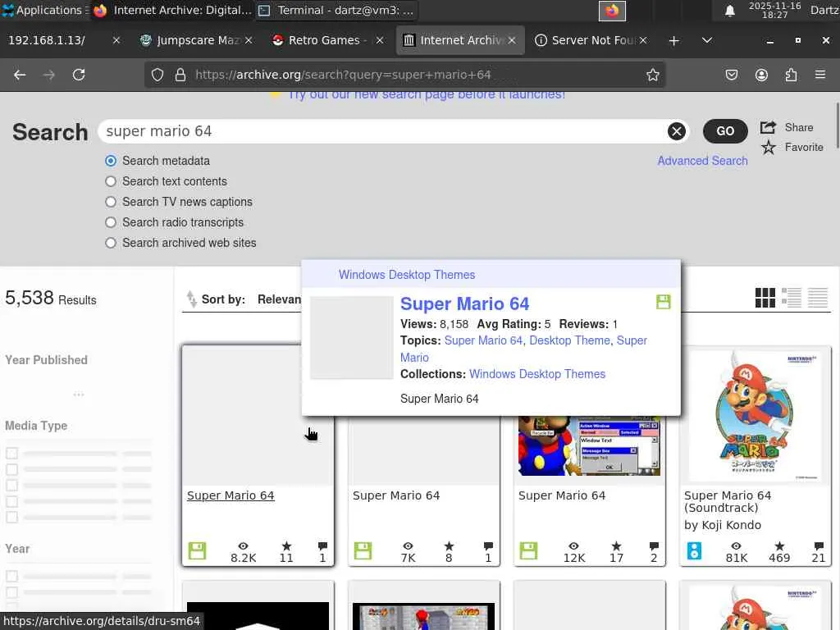Image resolution: width=840 pixels, height=630 pixels.
Task: Click floppy icon on the 8.2K views card
Action: 197,550
